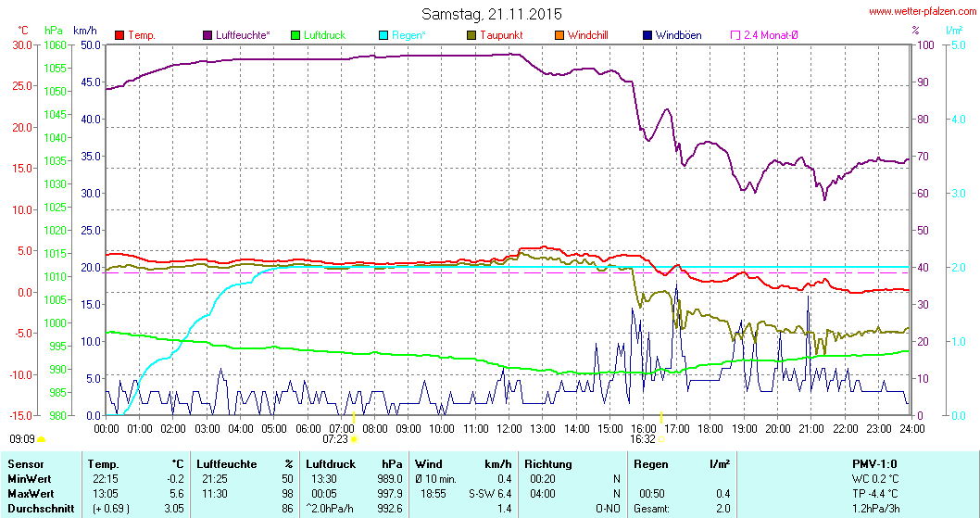
Task: Click the Luftfeuchte table column header
Action: click(x=227, y=464)
